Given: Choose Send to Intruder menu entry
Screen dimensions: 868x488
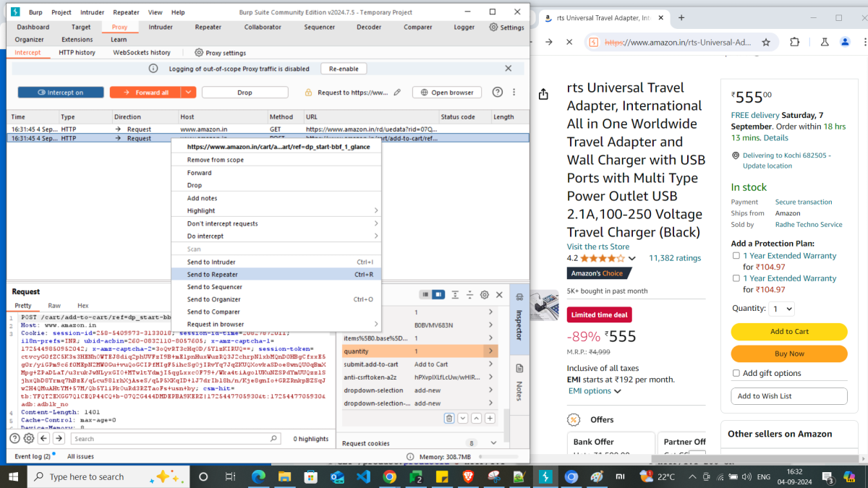Looking at the screenshot, I should 276,262.
